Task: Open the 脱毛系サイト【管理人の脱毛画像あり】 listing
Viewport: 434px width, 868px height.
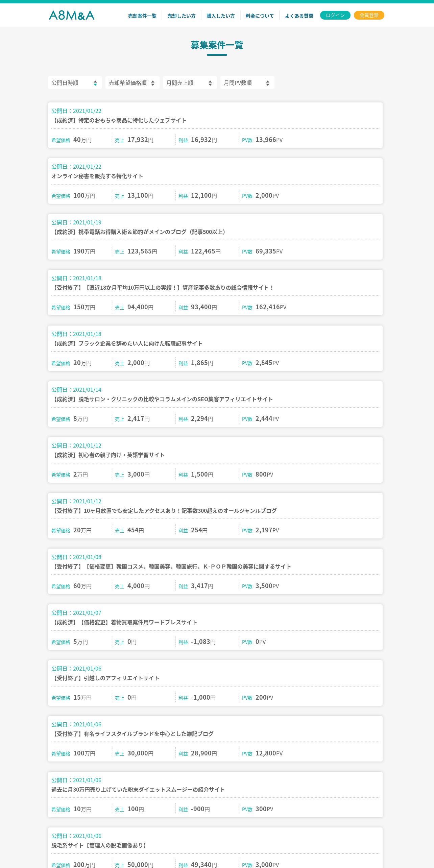Action: tap(215, 848)
